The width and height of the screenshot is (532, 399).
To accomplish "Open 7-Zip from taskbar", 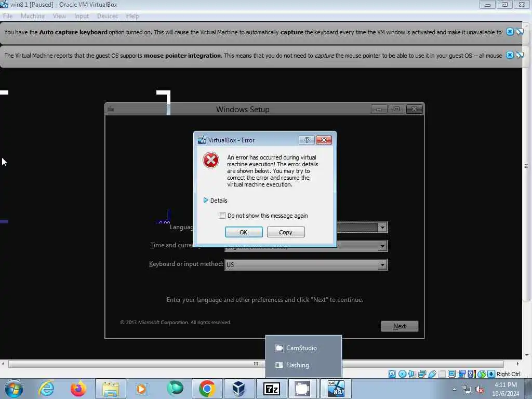I will [x=271, y=389].
